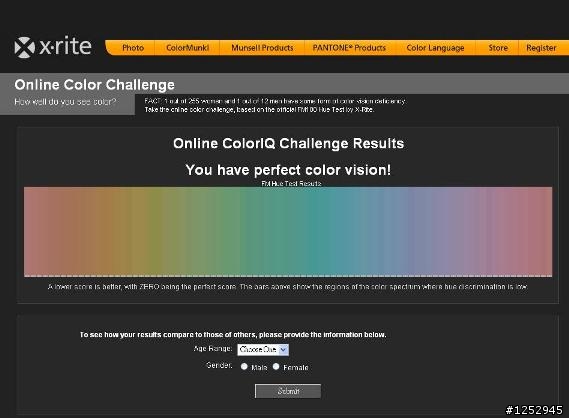This screenshot has width=569, height=418.
Task: Select the Male gender radio button
Action: (x=244, y=366)
